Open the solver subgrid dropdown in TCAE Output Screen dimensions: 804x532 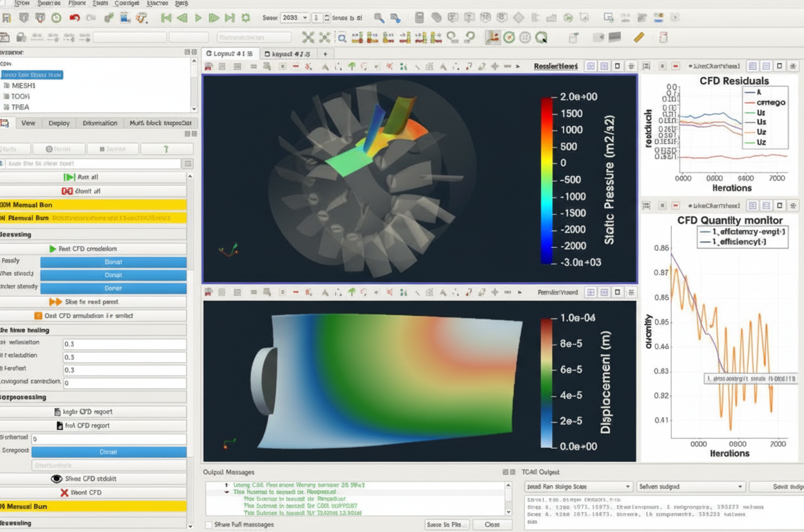pos(690,487)
